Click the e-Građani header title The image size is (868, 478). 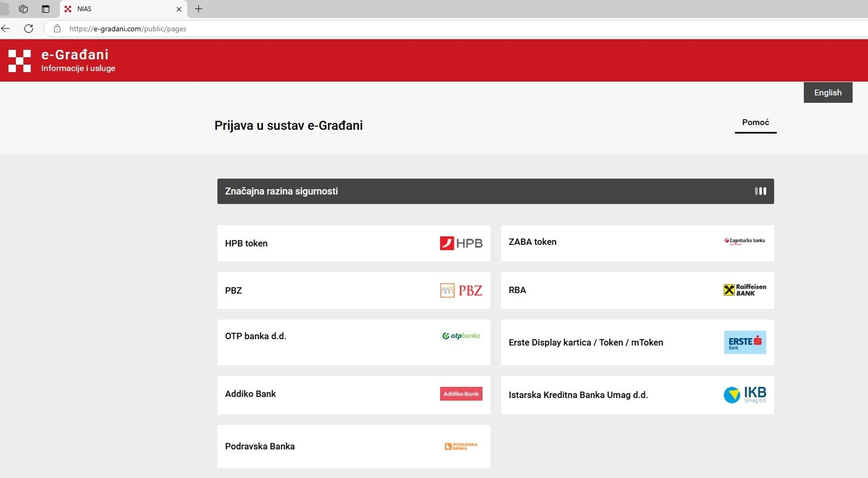[75, 55]
